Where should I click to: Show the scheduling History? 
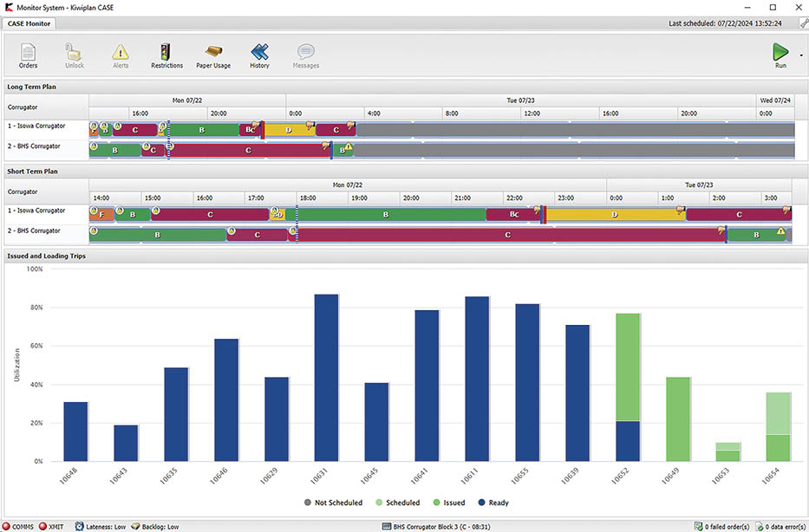(259, 54)
